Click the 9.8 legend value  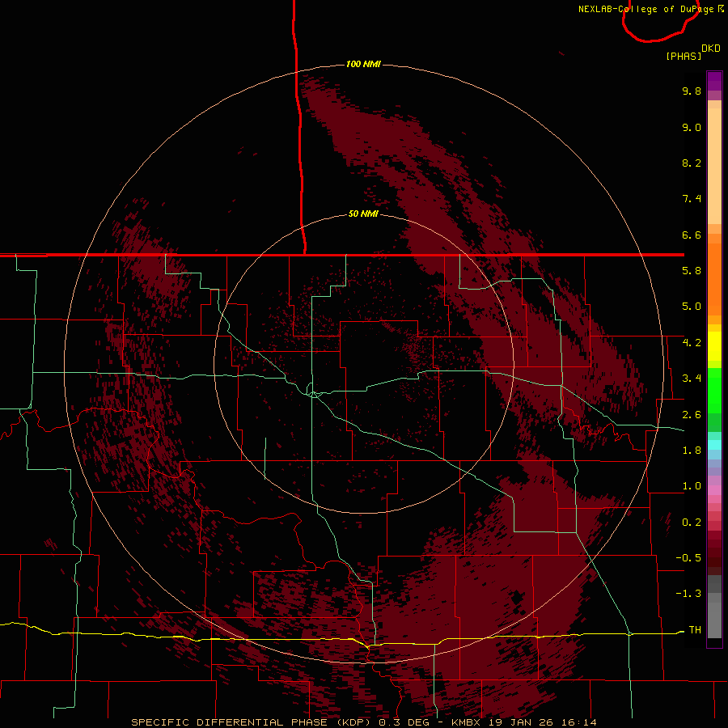[692, 91]
